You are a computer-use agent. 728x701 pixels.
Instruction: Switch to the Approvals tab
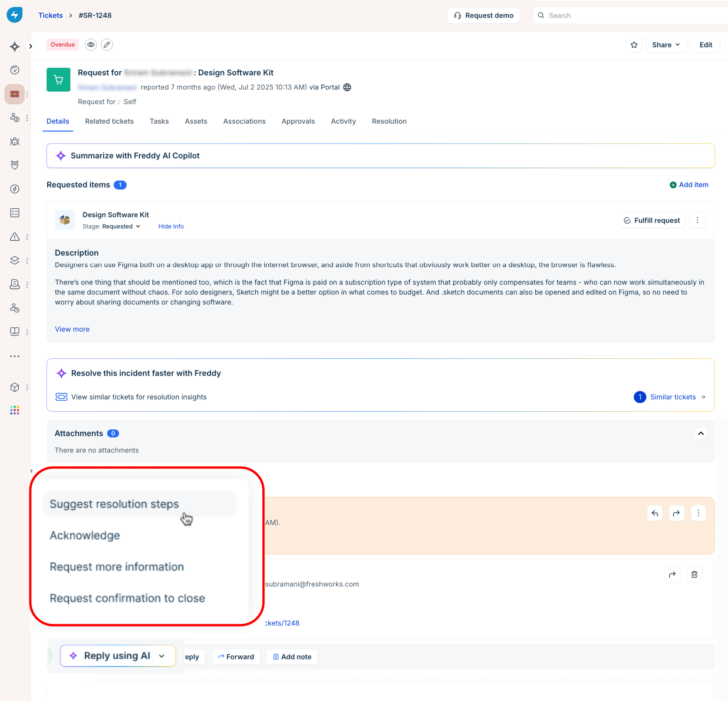tap(298, 121)
